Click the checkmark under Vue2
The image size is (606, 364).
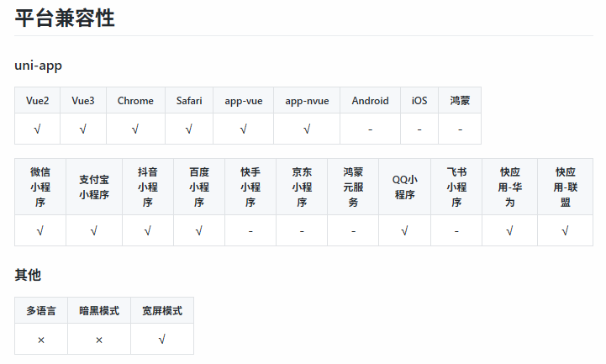point(38,129)
